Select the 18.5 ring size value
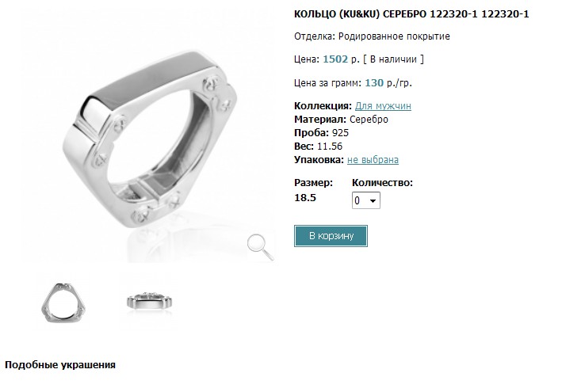This screenshot has height=392, width=562. click(x=305, y=198)
